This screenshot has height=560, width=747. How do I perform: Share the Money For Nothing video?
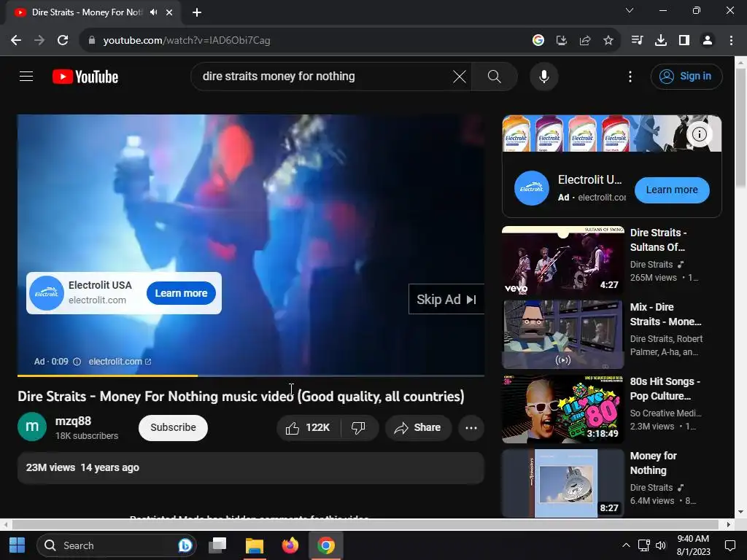coord(418,427)
